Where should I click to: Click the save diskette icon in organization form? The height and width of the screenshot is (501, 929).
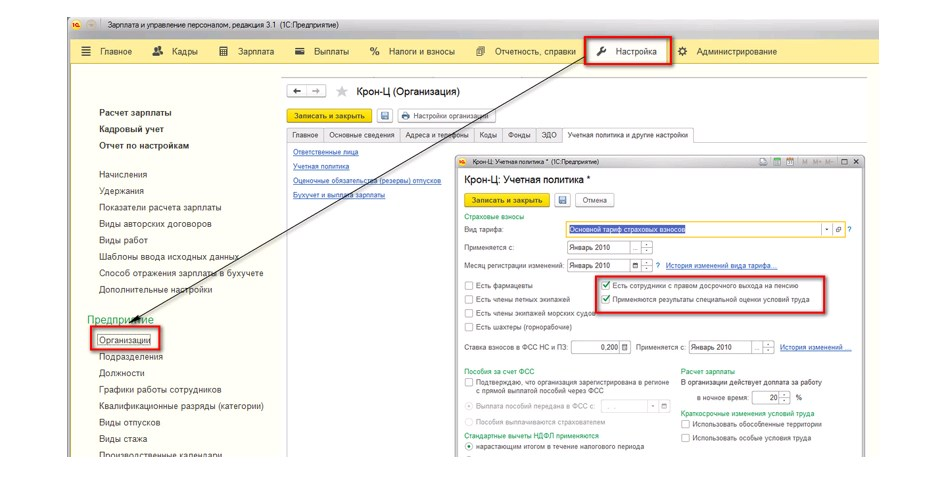385,116
